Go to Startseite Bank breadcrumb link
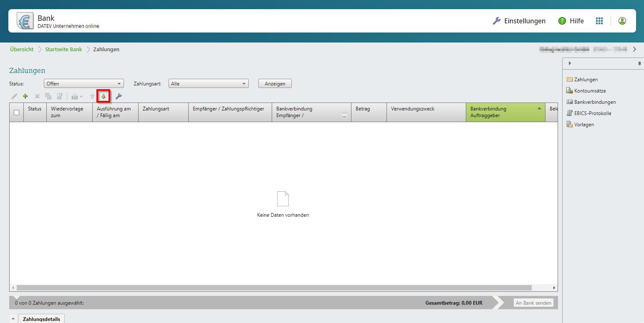This screenshot has height=323, width=644. 63,49
